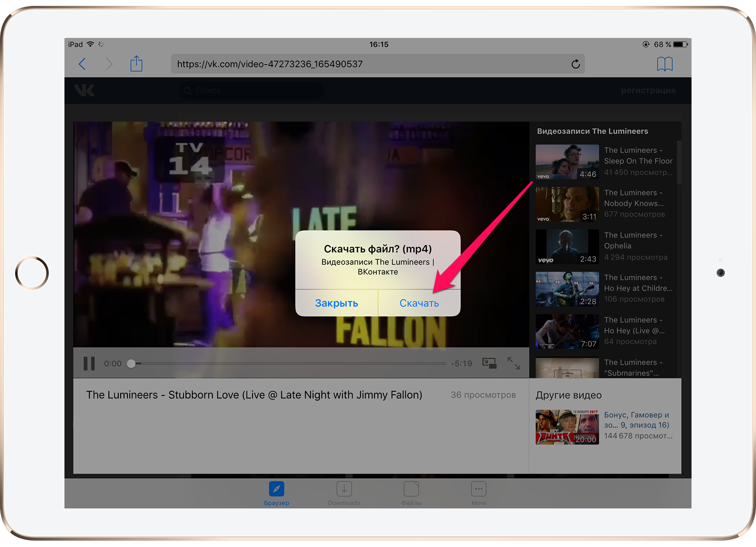Expand video to fullscreen

pos(514,363)
